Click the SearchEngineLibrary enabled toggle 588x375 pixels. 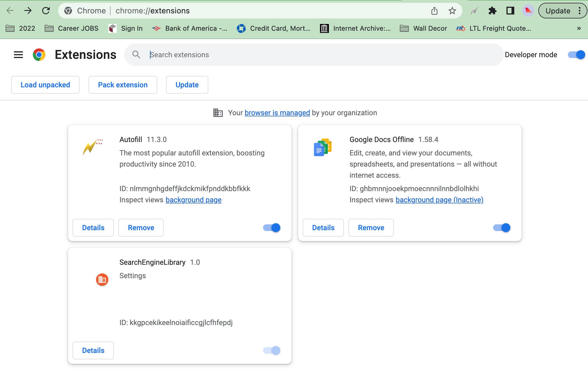[x=272, y=350]
